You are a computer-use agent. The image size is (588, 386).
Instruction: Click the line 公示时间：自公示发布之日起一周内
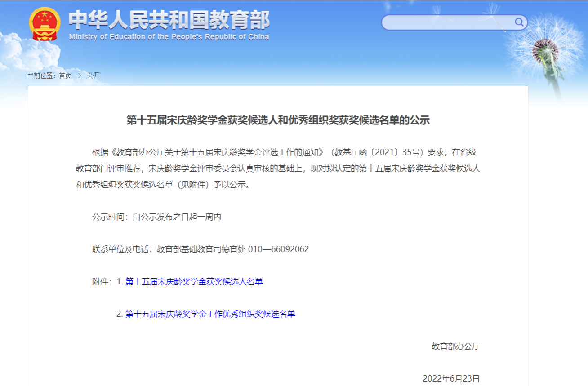pos(157,217)
